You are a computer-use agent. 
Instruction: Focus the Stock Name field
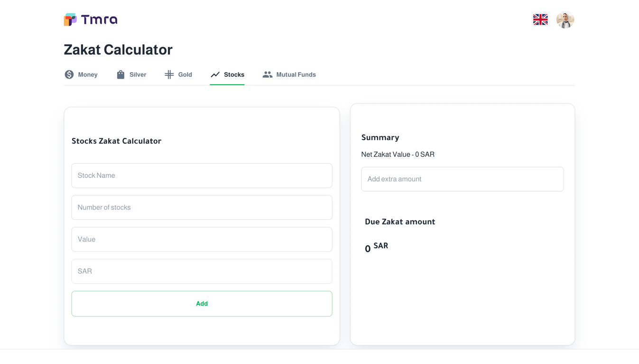202,175
